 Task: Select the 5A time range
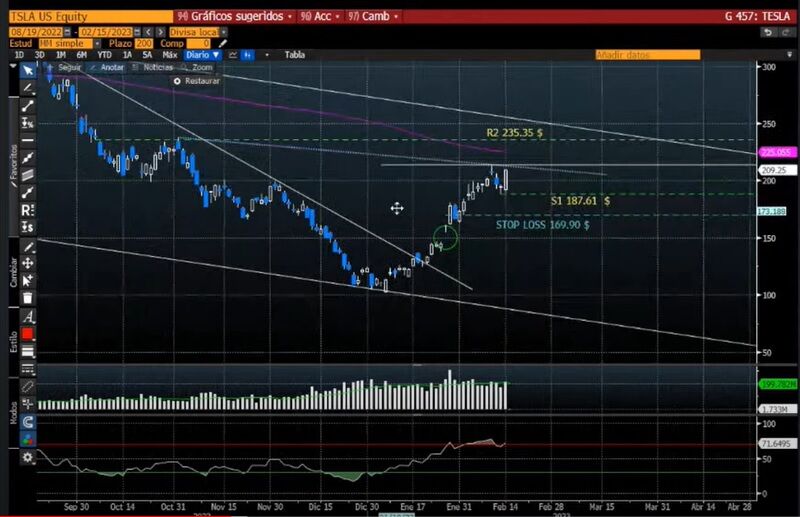click(147, 55)
